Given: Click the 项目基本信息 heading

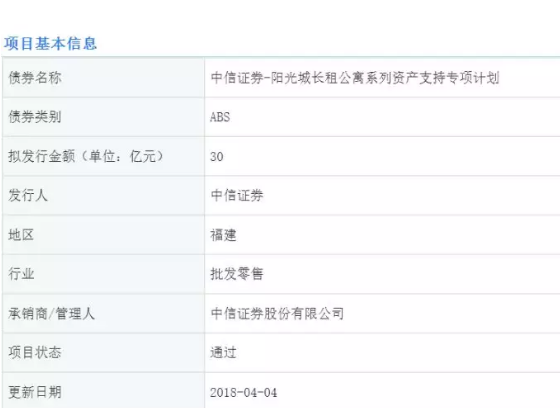Looking at the screenshot, I should click(50, 44).
